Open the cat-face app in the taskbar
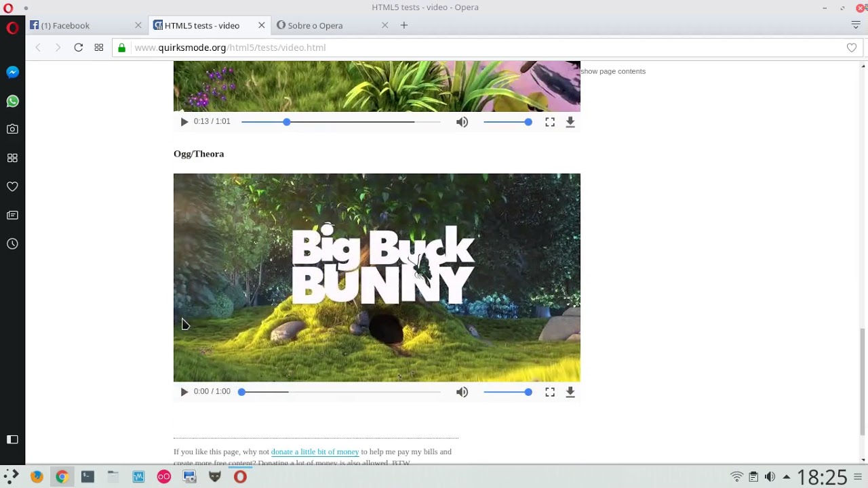Viewport: 868px width, 488px height. (x=215, y=476)
